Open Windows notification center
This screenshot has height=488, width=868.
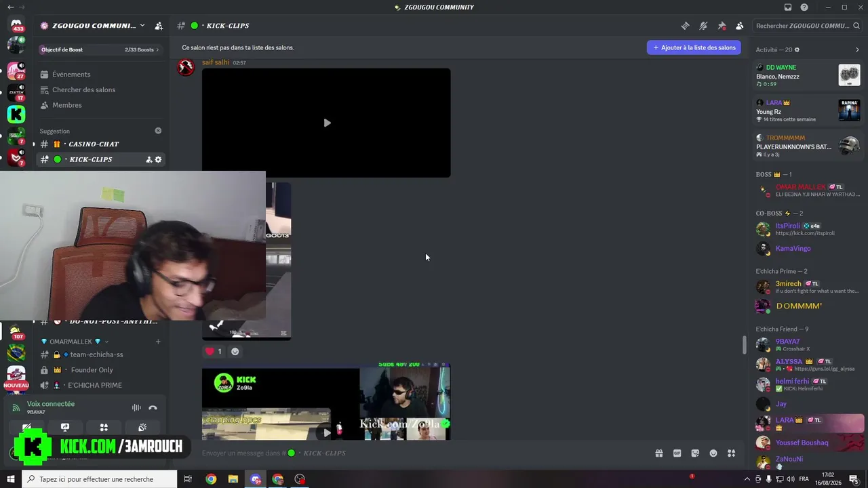[x=853, y=479]
